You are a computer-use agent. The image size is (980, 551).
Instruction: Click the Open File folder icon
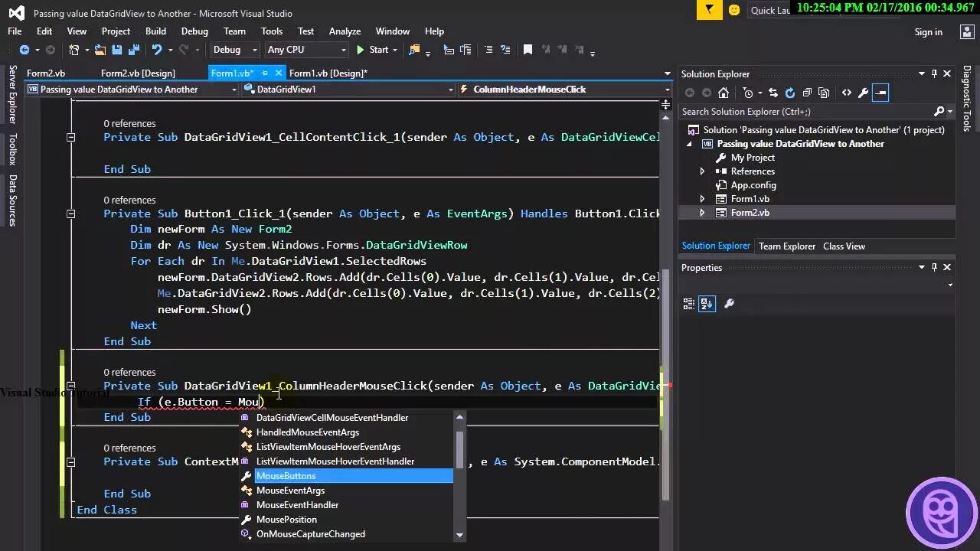point(100,50)
